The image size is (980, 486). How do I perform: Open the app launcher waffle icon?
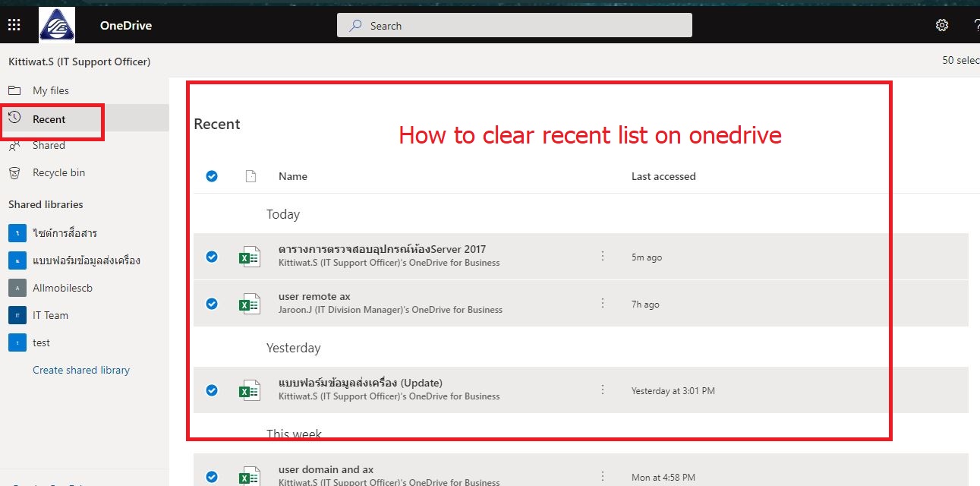pos(14,25)
